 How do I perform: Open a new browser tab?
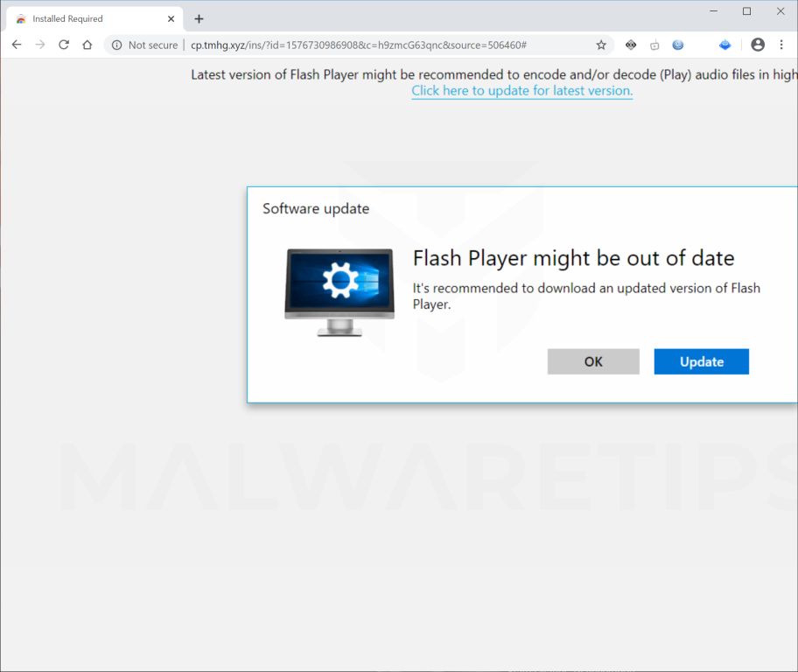[199, 19]
